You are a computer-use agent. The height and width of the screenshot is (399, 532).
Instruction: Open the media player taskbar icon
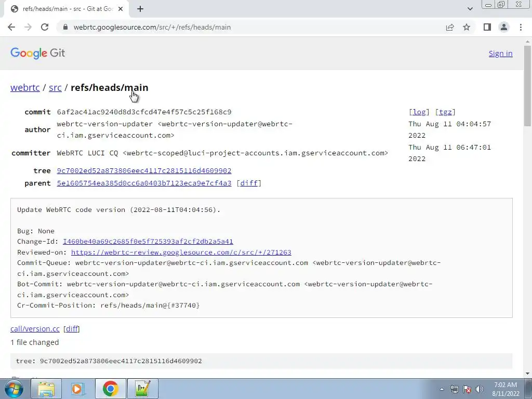[78, 389]
